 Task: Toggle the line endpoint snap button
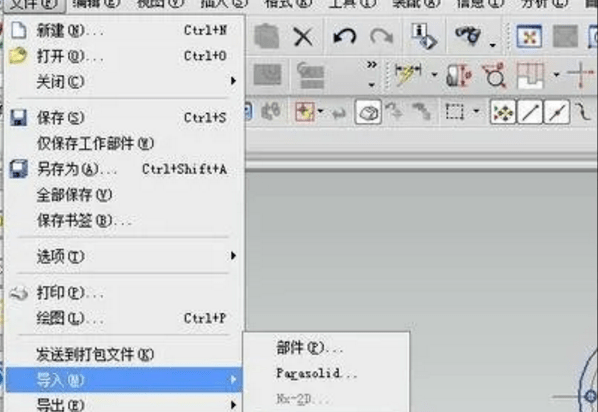click(x=530, y=113)
